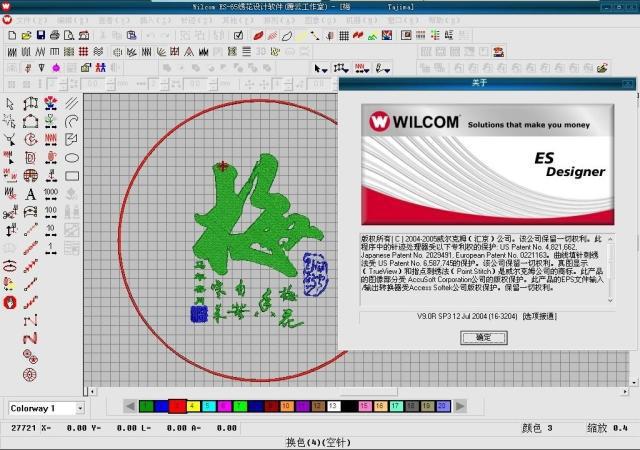Screen dimensions: 640x450
Task: Save design with the floppy disk icon
Action: pos(41,36)
